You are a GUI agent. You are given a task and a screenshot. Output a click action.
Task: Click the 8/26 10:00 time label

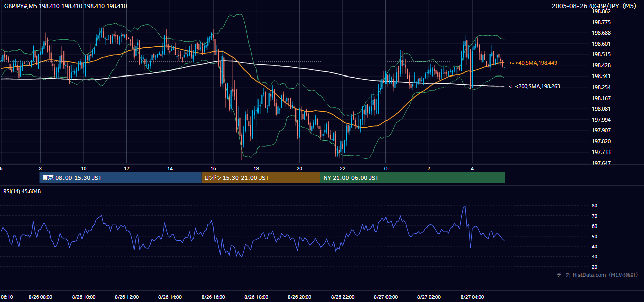pos(83,297)
